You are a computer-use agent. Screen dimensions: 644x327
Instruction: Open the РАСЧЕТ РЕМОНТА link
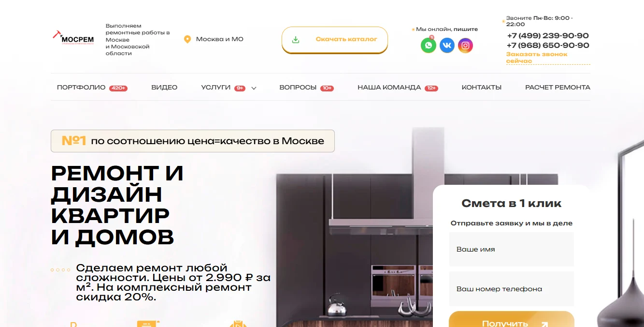(558, 88)
